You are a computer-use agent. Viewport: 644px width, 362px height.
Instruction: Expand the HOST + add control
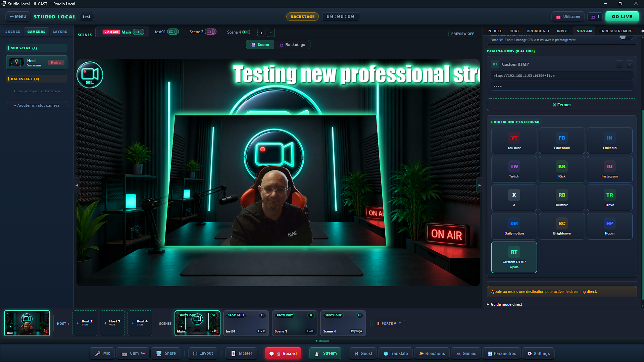tap(63, 324)
